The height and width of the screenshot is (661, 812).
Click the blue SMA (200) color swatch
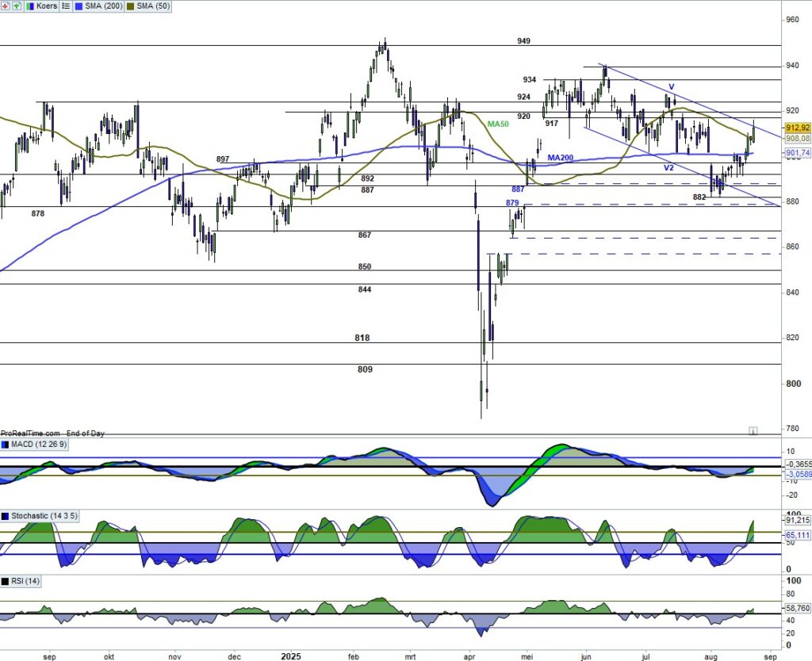click(x=78, y=6)
